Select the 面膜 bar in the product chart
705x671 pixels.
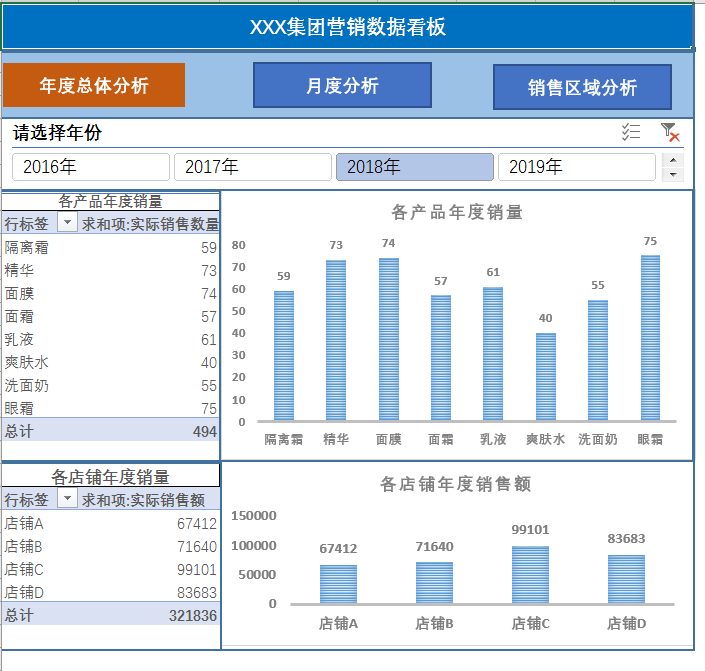tap(388, 339)
